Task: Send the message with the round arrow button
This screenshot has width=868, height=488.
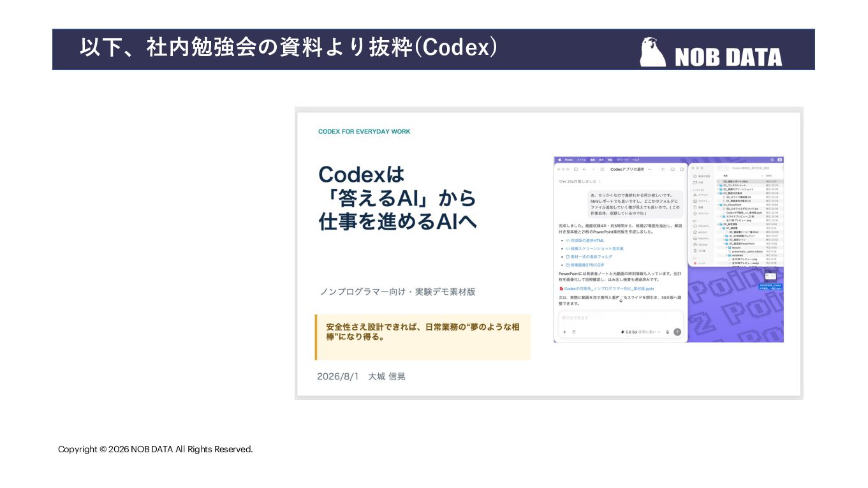Action: pos(677,332)
